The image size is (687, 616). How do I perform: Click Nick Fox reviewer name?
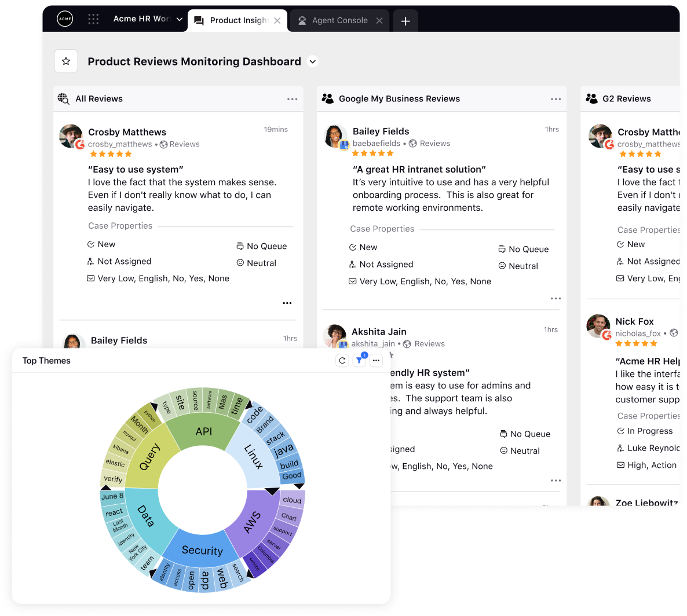tap(634, 321)
